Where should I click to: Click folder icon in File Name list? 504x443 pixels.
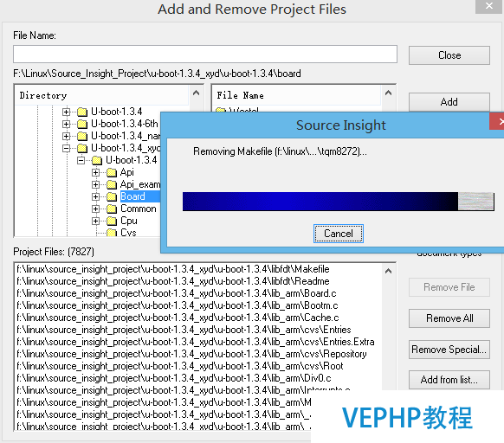coord(221,110)
